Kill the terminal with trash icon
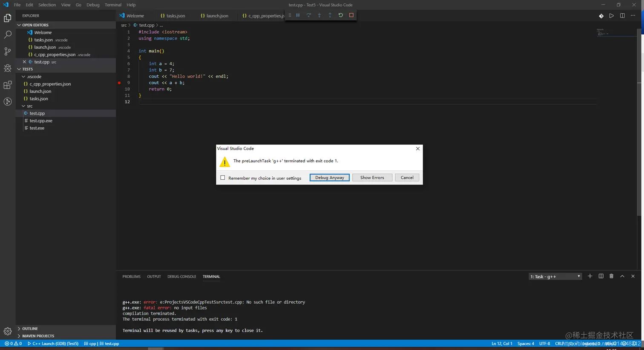The height and width of the screenshot is (350, 644). (x=612, y=276)
